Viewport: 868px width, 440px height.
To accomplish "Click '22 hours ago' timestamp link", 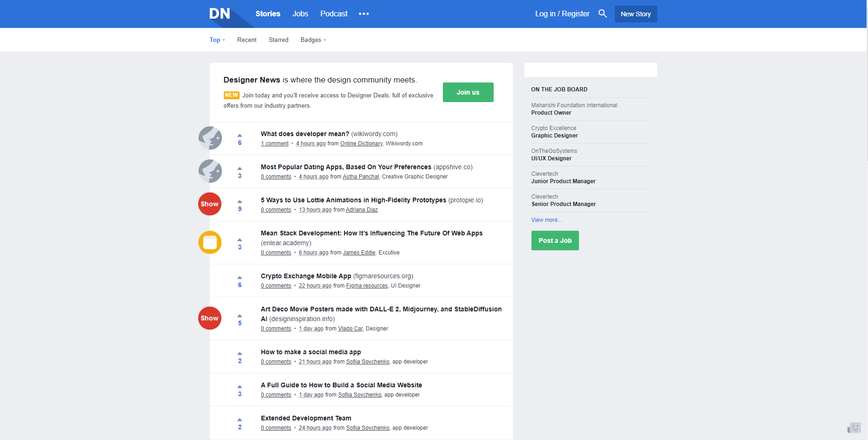I will coord(315,286).
